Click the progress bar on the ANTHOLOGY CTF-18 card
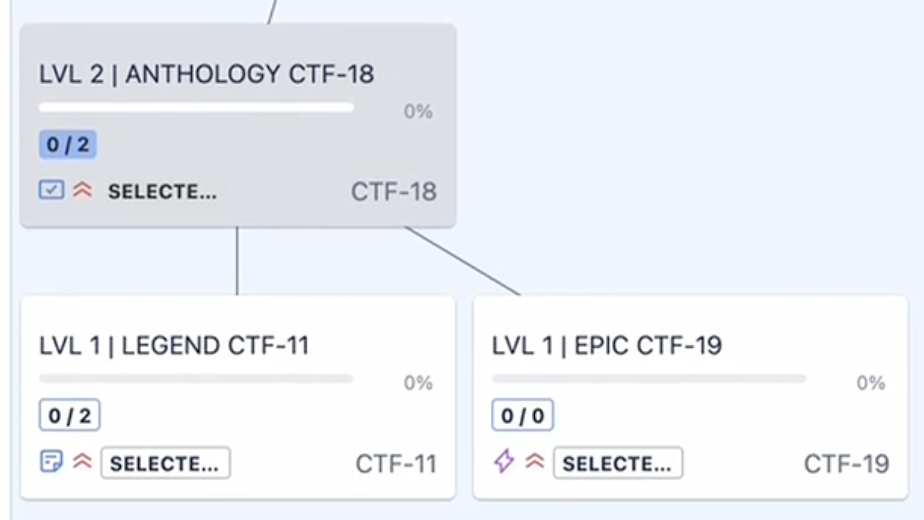The image size is (924, 520). pyautogui.click(x=196, y=107)
